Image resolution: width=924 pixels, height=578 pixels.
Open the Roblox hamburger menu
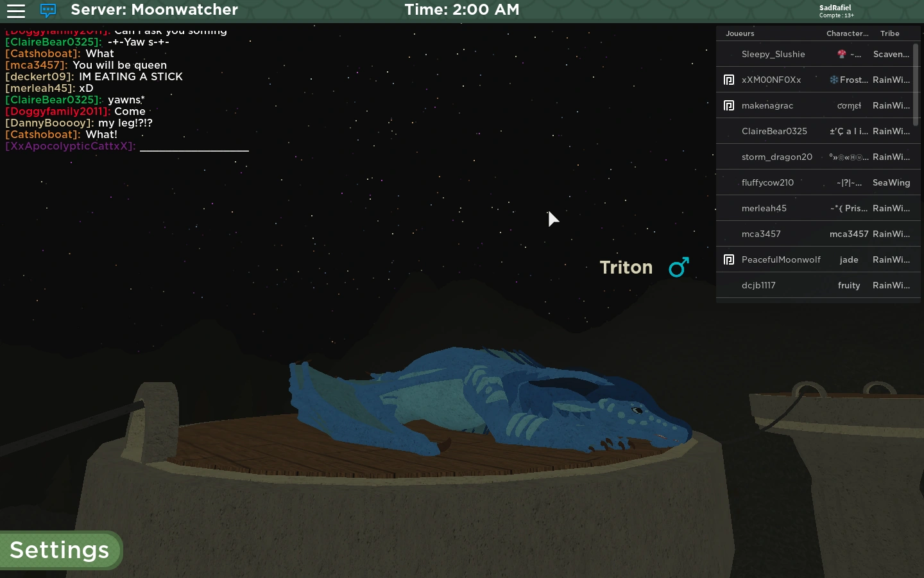(x=16, y=10)
